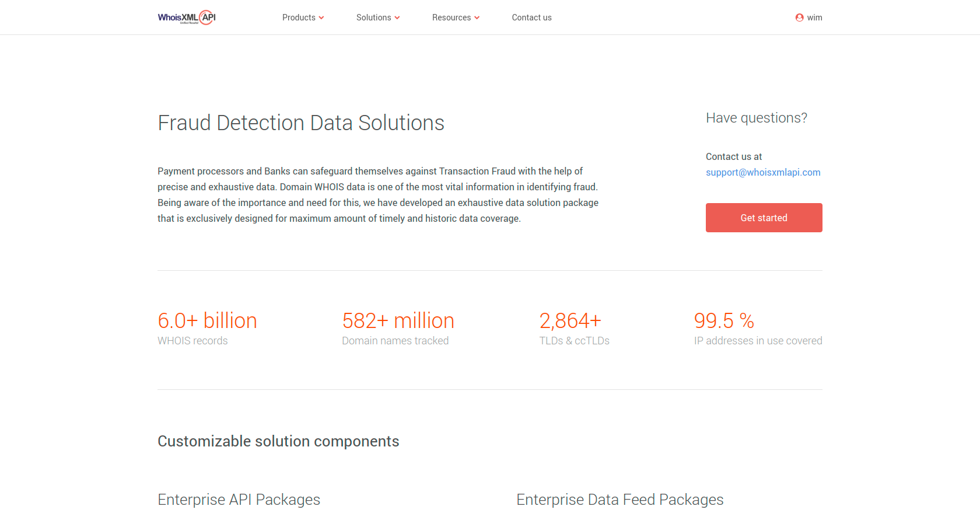Click the 2,864+ statistic
The height and width of the screenshot is (520, 980).
click(x=570, y=320)
